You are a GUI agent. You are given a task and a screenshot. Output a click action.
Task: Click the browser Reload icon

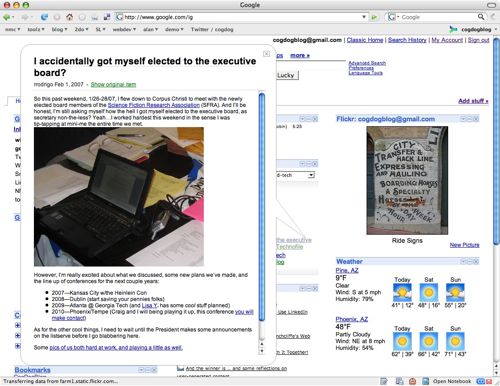(44, 17)
